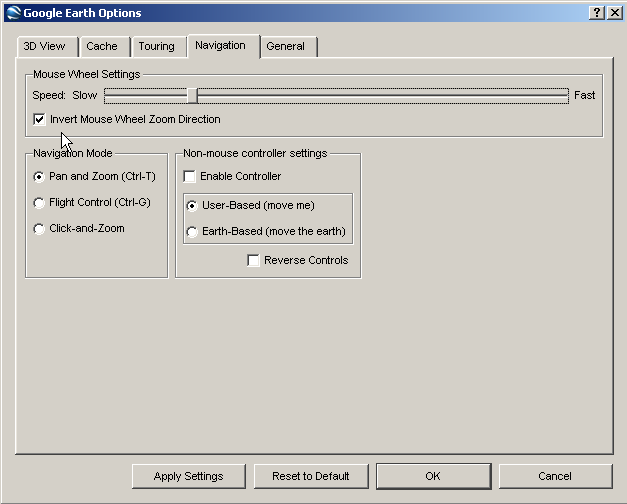The width and height of the screenshot is (627, 504).
Task: Click the question mark help button
Action: (x=597, y=13)
